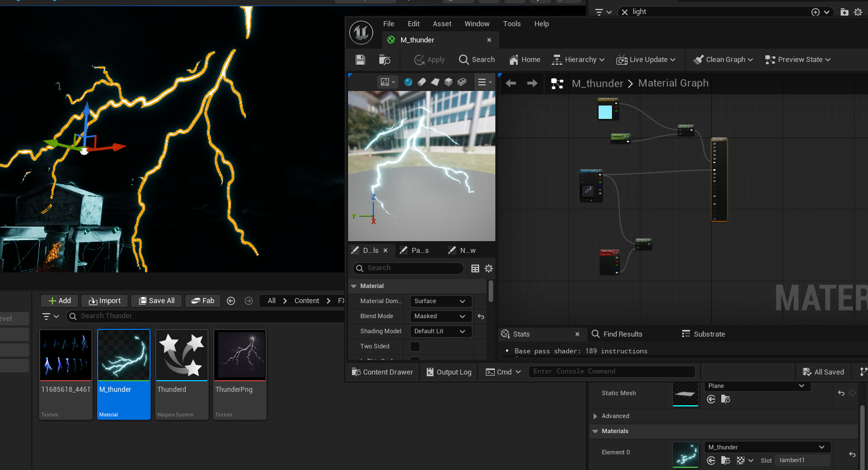Select the ThunderPng texture thumbnail
The image size is (868, 470).
pyautogui.click(x=240, y=356)
